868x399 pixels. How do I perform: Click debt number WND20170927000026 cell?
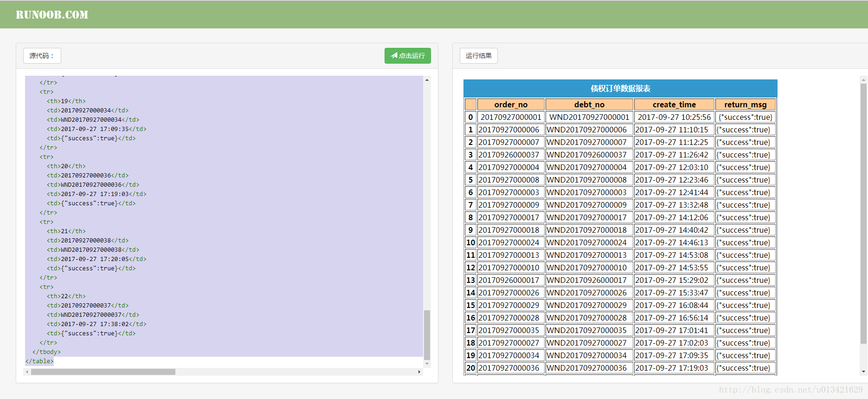pyautogui.click(x=589, y=293)
